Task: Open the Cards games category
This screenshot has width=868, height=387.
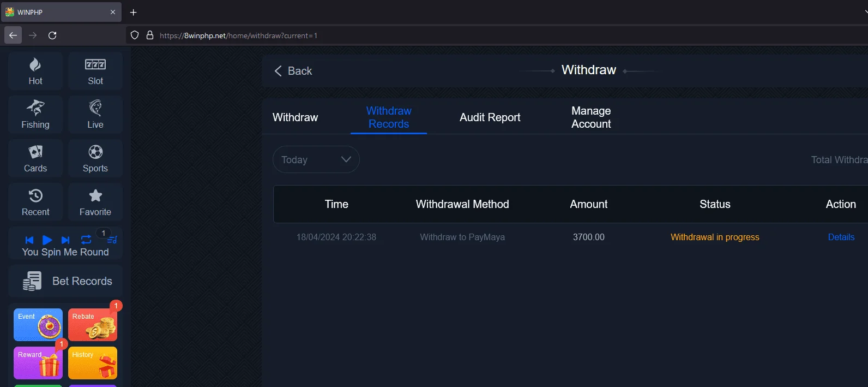Action: click(x=35, y=158)
